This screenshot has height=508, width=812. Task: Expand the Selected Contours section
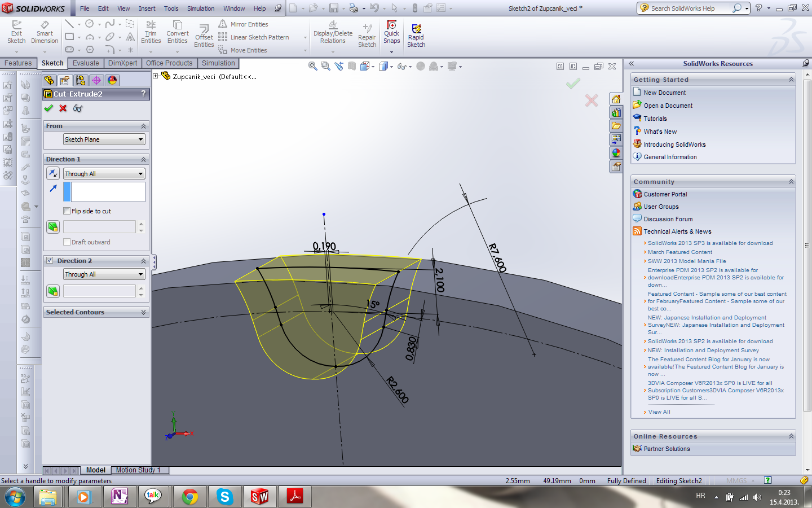(143, 312)
